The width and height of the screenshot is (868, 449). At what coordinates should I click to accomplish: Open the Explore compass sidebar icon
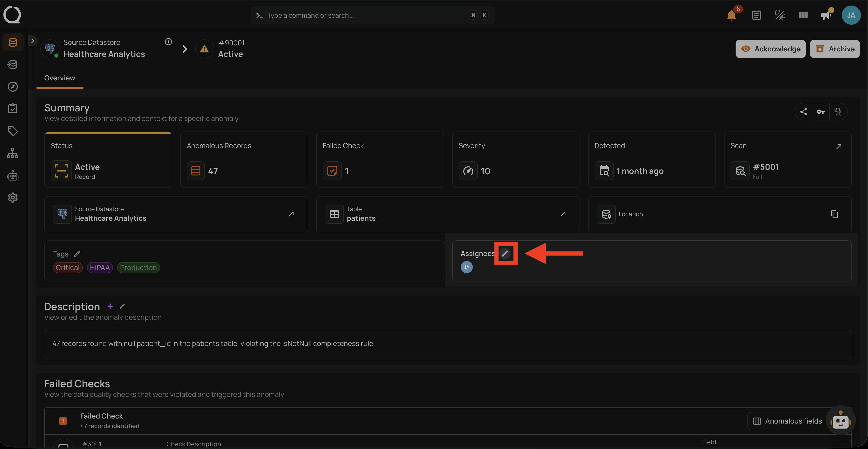click(x=13, y=87)
